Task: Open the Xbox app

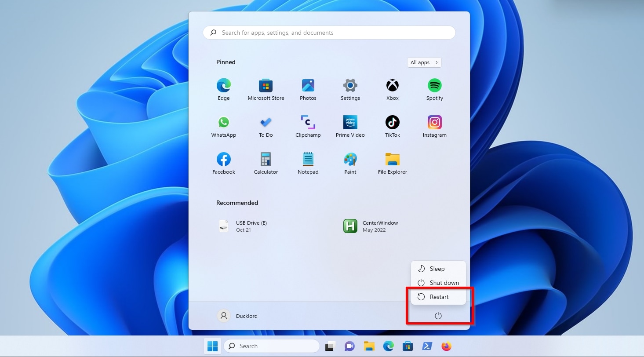Action: coord(392,85)
